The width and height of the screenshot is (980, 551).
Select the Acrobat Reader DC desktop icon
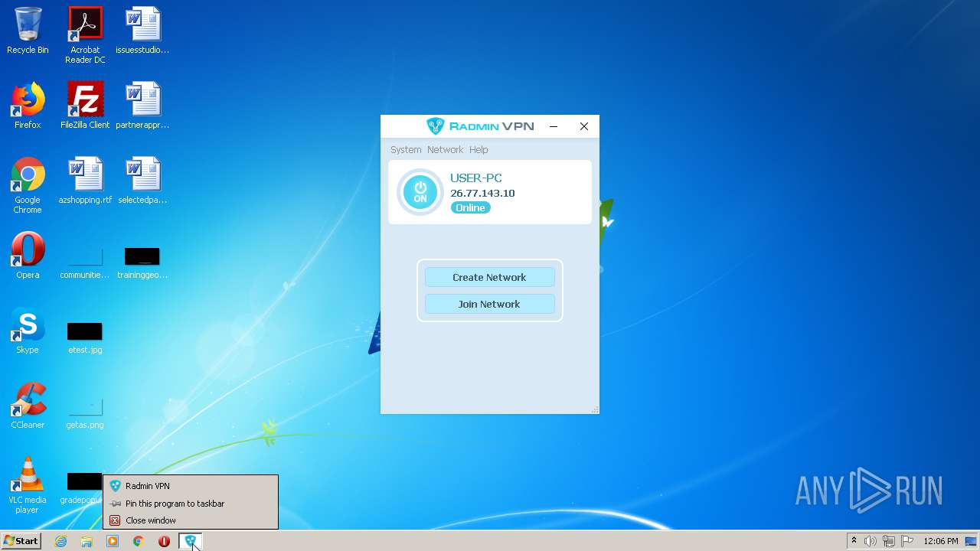(x=85, y=35)
